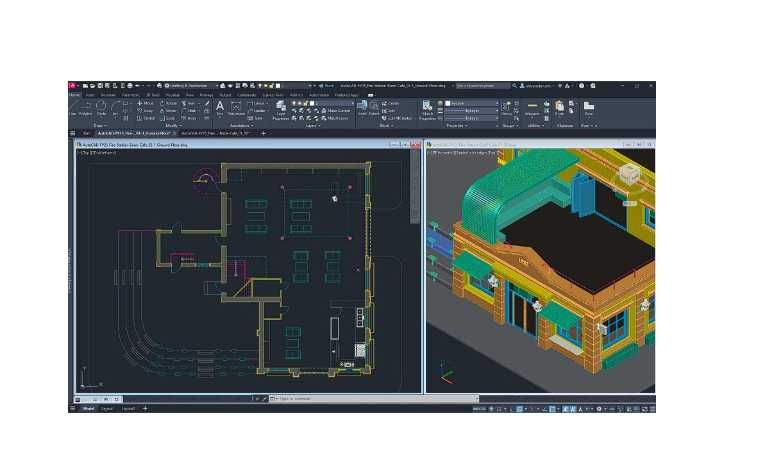Click the title bar search input box
Screen dimensions: 762x472
[483, 86]
